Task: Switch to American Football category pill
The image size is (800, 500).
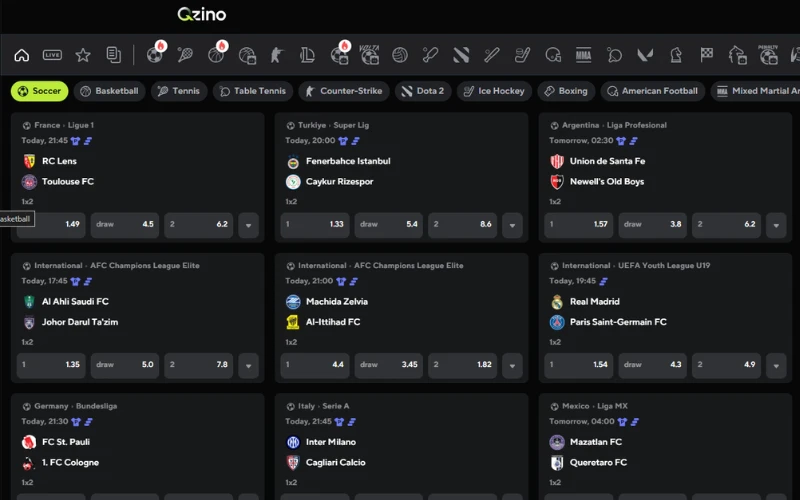Action: point(653,91)
